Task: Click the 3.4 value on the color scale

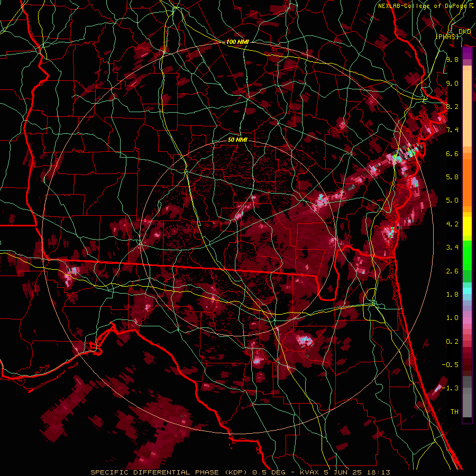Action: [452, 248]
